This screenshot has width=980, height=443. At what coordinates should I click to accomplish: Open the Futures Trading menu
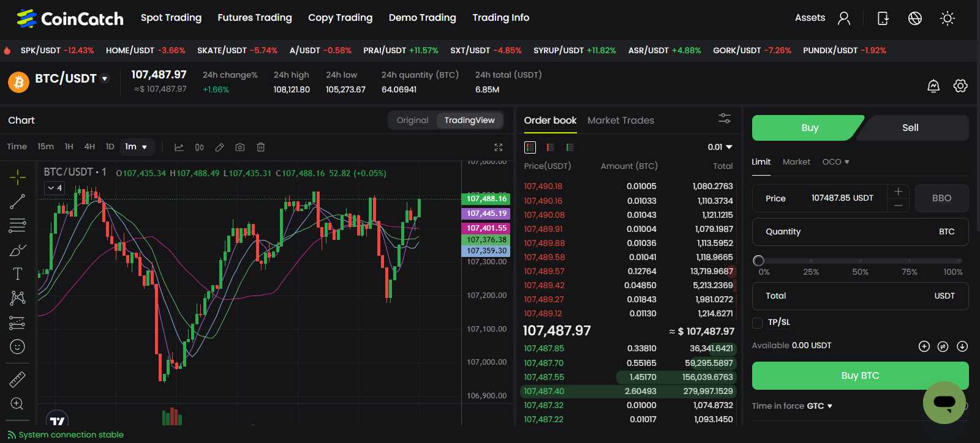(x=255, y=18)
